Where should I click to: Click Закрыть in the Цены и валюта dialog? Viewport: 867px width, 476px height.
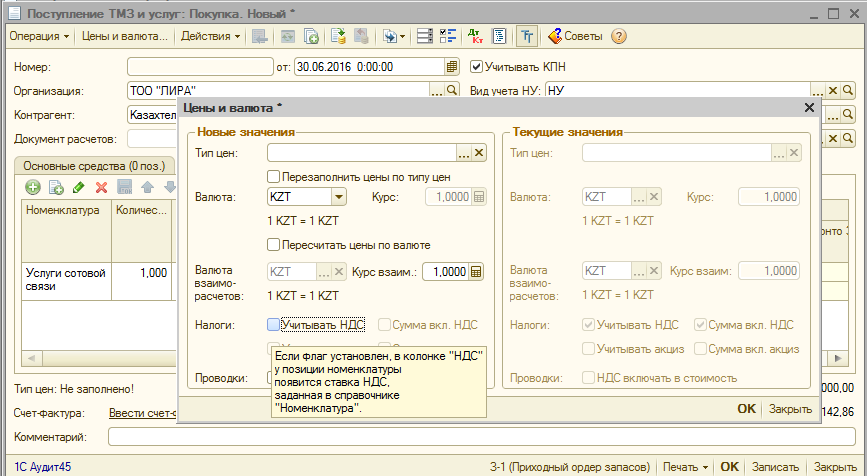pyautogui.click(x=790, y=409)
